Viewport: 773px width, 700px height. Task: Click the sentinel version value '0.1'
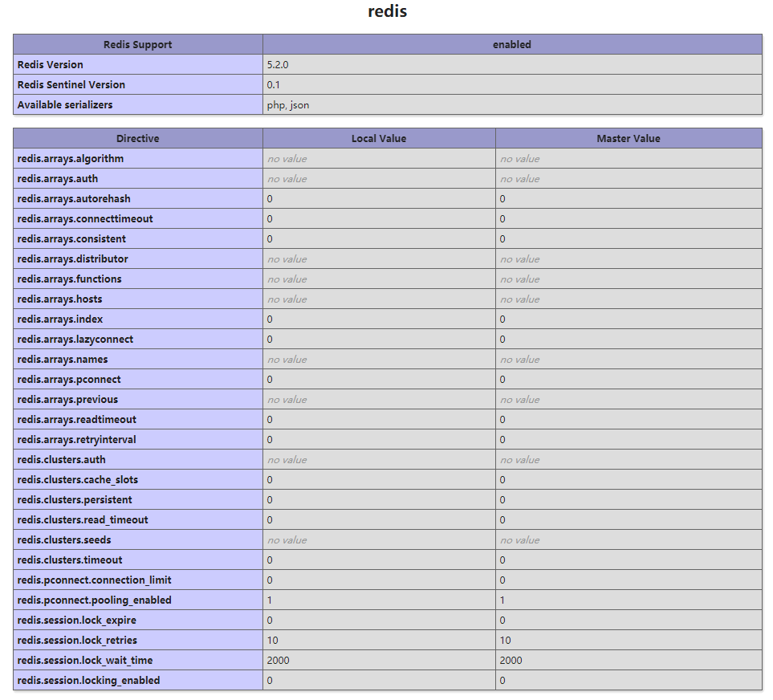[x=273, y=85]
